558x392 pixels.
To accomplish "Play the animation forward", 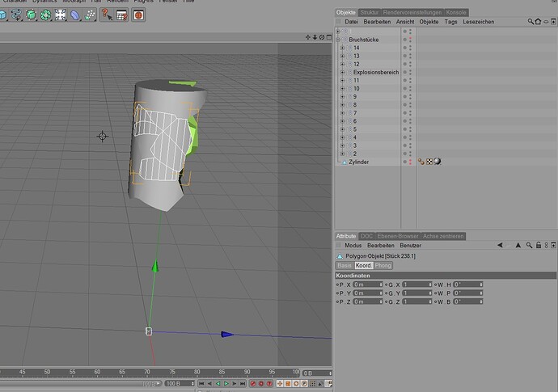I will pos(226,383).
